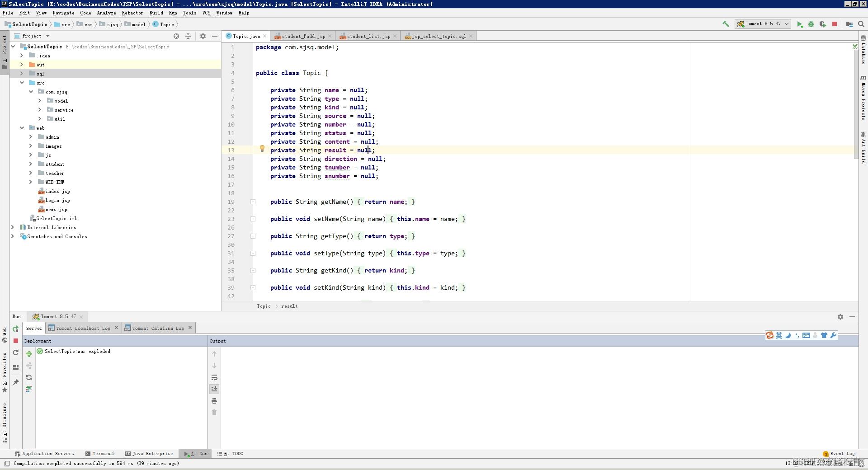Screen dimensions: 868x470
Task: Expand the WEB-INF folder node
Action: pos(31,182)
